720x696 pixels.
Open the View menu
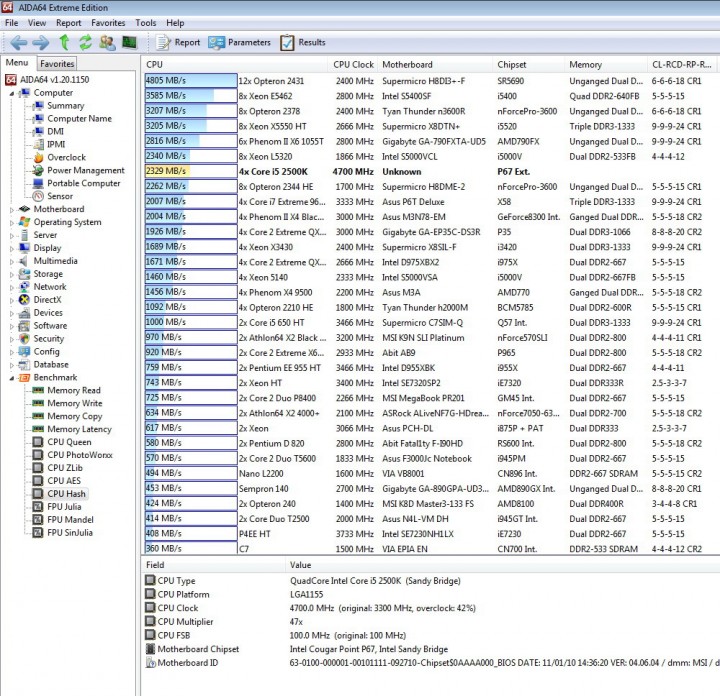(x=37, y=23)
